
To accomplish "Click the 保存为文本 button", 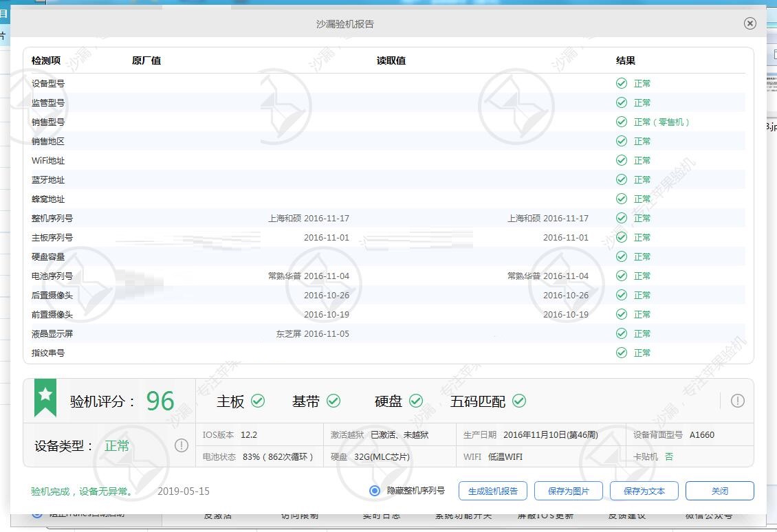I will (x=644, y=491).
